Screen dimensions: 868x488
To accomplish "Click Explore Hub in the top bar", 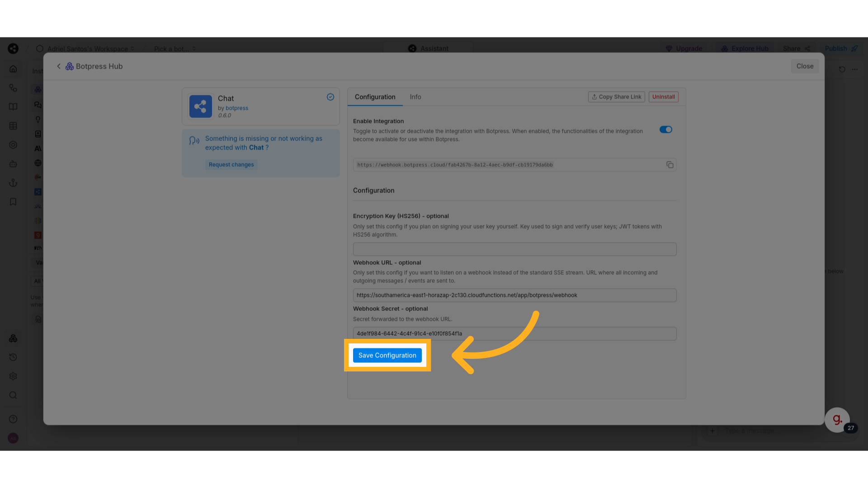I will click(x=745, y=48).
